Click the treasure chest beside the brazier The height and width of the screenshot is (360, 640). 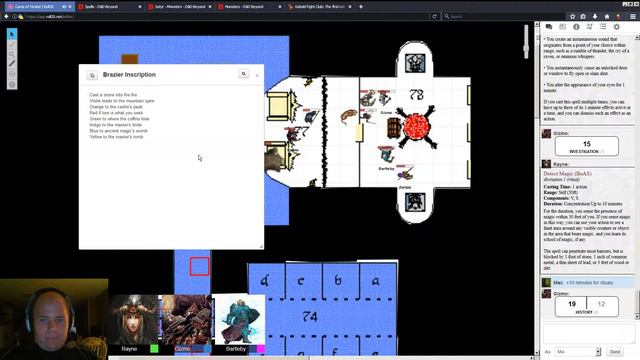(394, 128)
